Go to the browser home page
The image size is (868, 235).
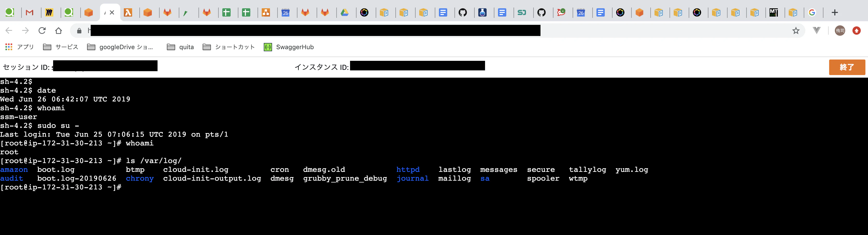(59, 31)
